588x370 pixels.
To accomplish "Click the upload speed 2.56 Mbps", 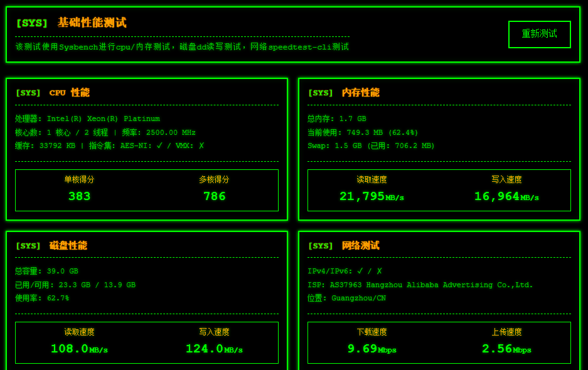I will click(506, 349).
